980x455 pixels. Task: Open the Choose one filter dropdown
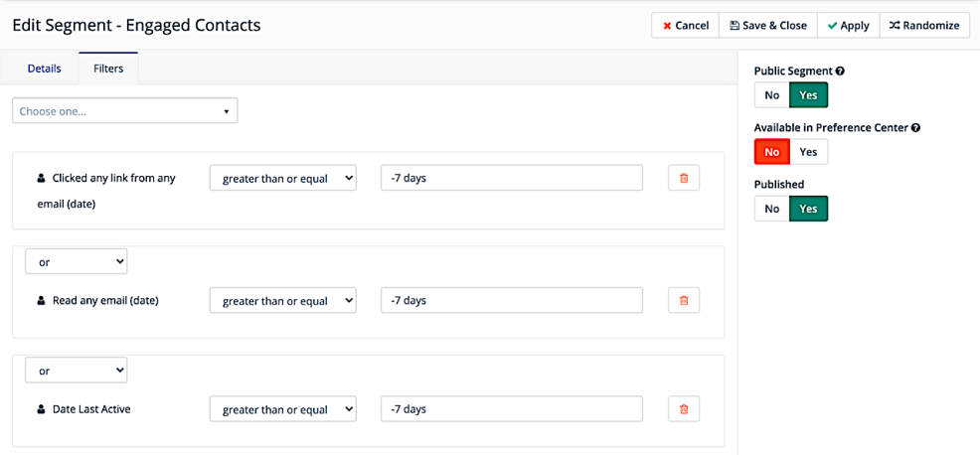(125, 111)
